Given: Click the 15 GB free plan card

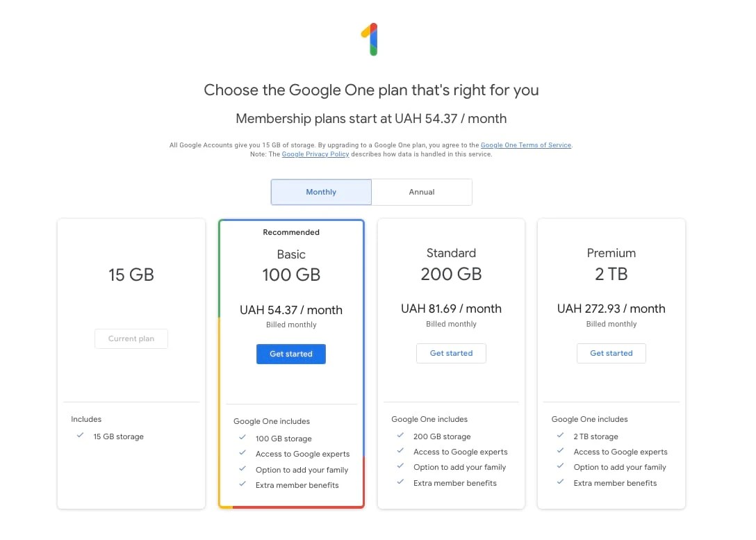Looking at the screenshot, I should coord(131,275).
